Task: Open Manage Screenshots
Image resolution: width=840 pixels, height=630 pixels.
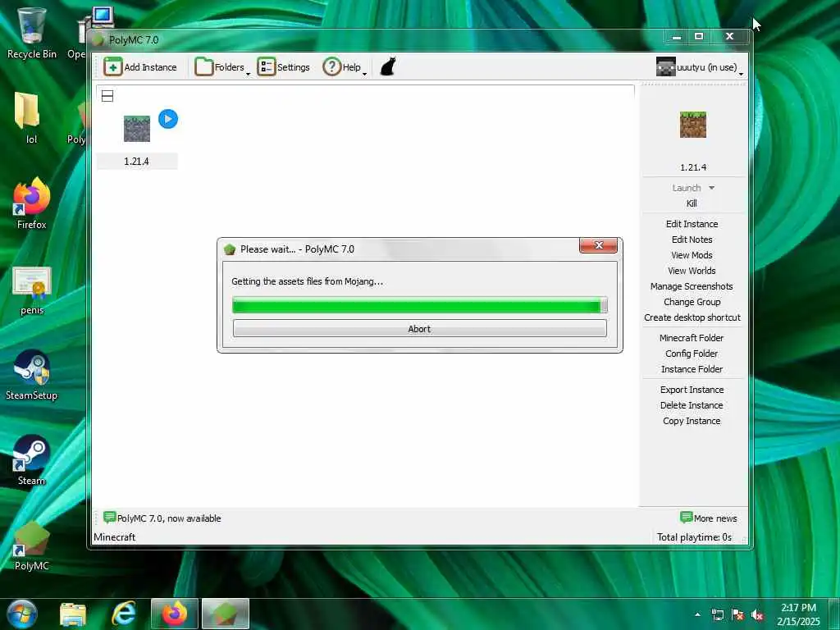Action: (x=692, y=286)
